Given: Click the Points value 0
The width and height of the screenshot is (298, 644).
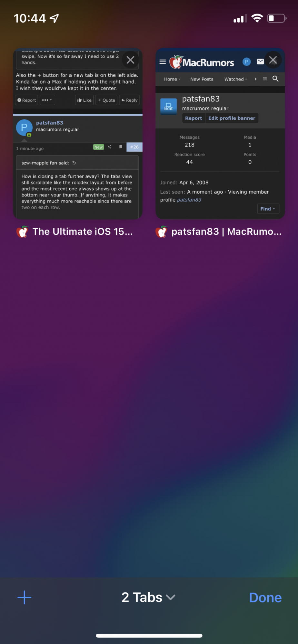Looking at the screenshot, I should click(x=250, y=162).
